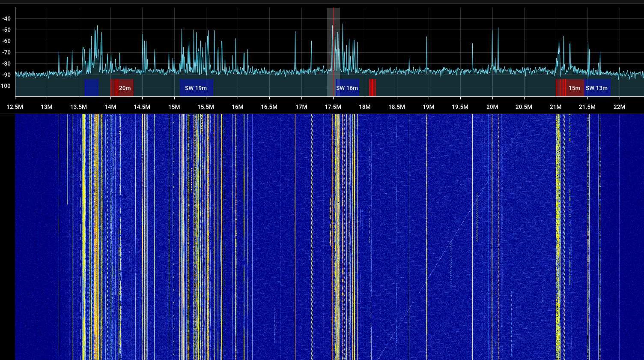Click the -50 dB scale label

[7, 30]
